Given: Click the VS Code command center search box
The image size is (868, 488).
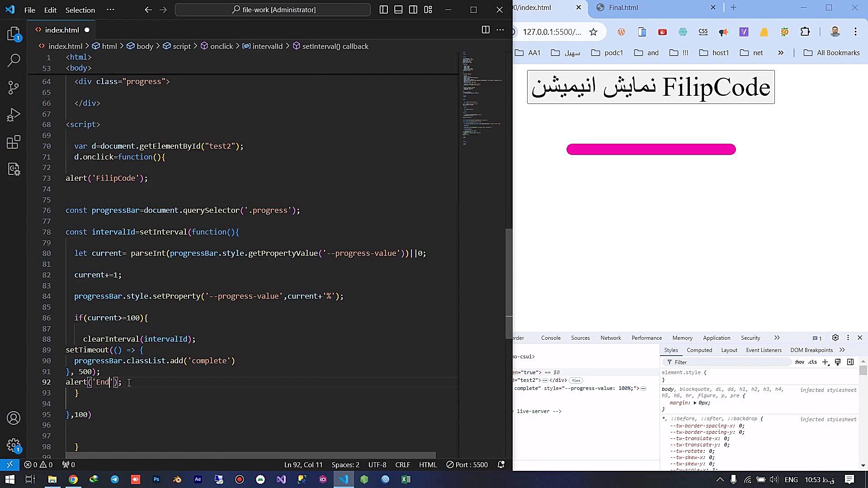Looking at the screenshot, I should tap(273, 9).
